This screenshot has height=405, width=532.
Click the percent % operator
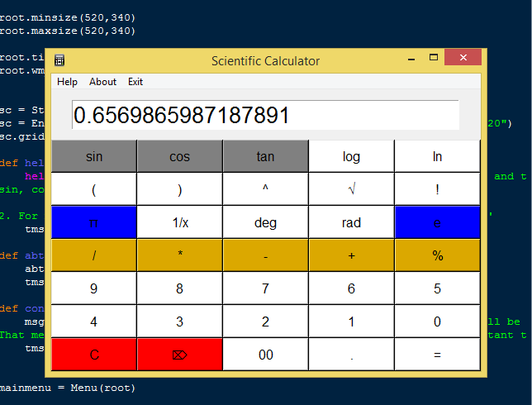tap(437, 255)
